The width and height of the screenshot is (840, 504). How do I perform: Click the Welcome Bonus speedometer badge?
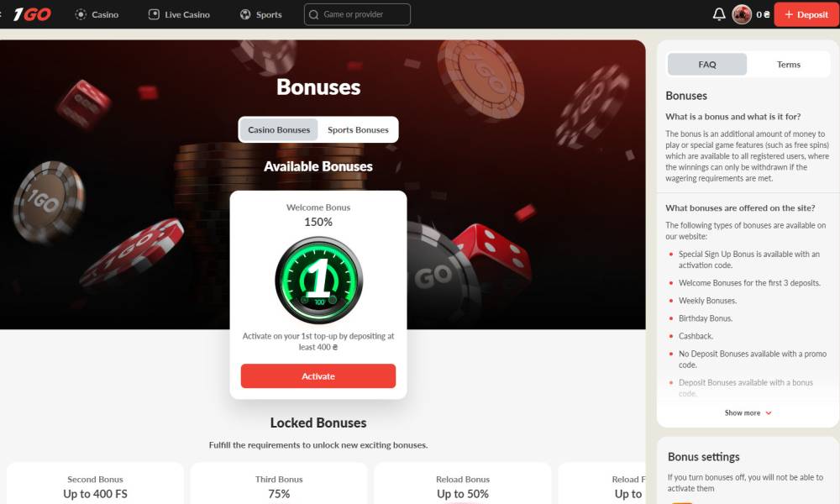coord(318,280)
